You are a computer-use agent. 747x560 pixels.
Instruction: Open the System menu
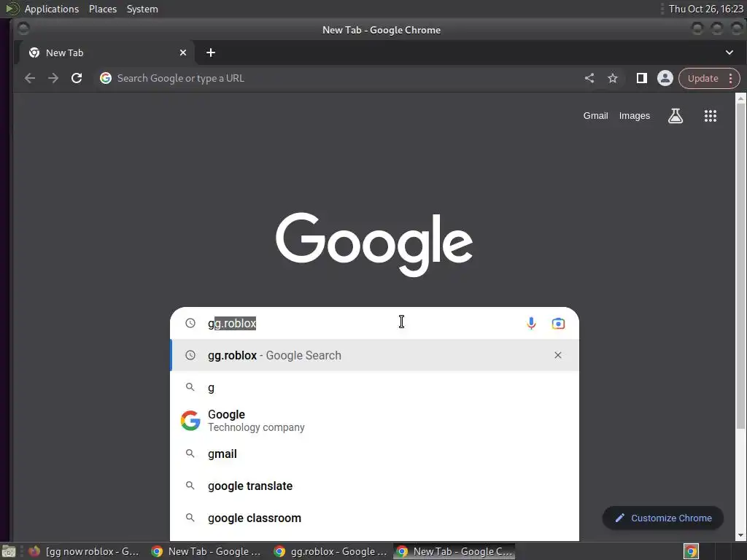142,9
